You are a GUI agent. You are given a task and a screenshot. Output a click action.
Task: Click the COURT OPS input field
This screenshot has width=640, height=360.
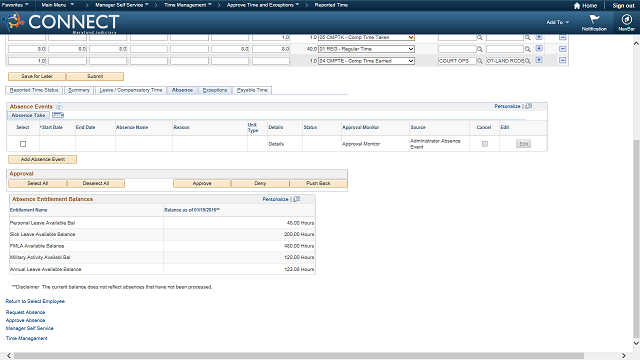(x=457, y=61)
